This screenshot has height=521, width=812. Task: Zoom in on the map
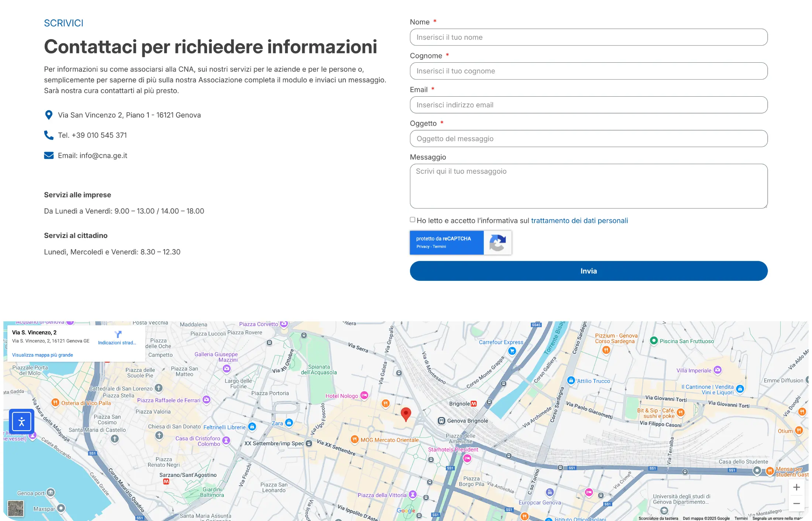tap(796, 487)
